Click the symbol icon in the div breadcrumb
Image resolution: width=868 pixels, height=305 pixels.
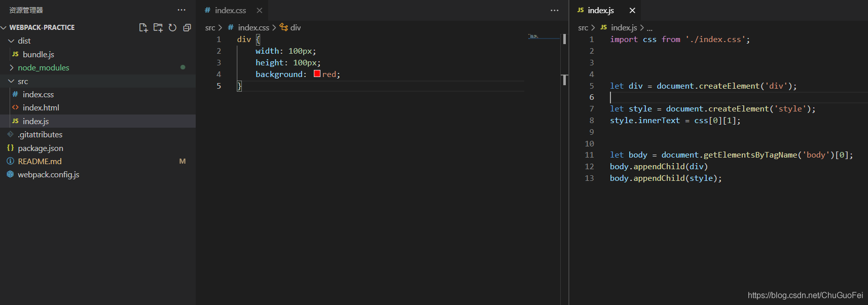284,27
